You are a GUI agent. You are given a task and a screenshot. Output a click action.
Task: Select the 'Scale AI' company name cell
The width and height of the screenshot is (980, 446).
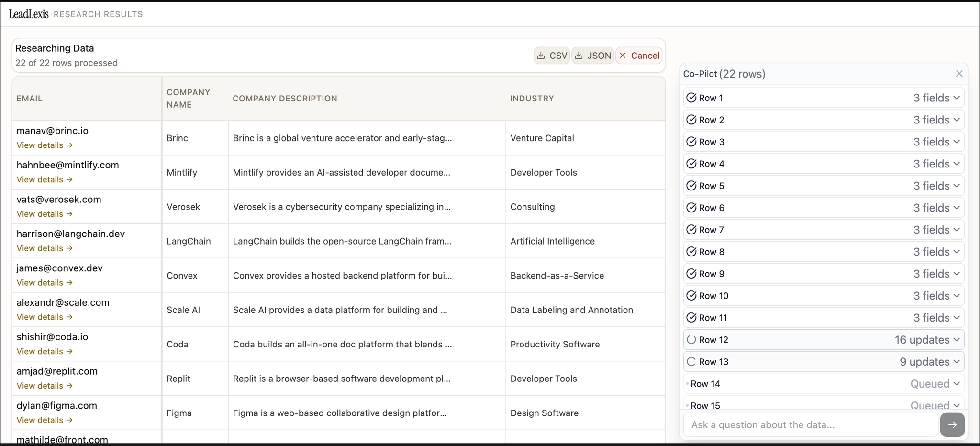[195, 310]
